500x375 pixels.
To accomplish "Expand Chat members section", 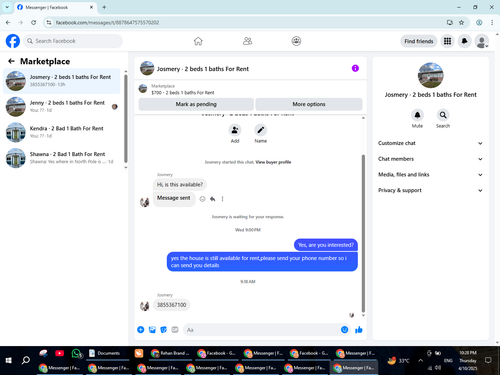I will coord(430,159).
